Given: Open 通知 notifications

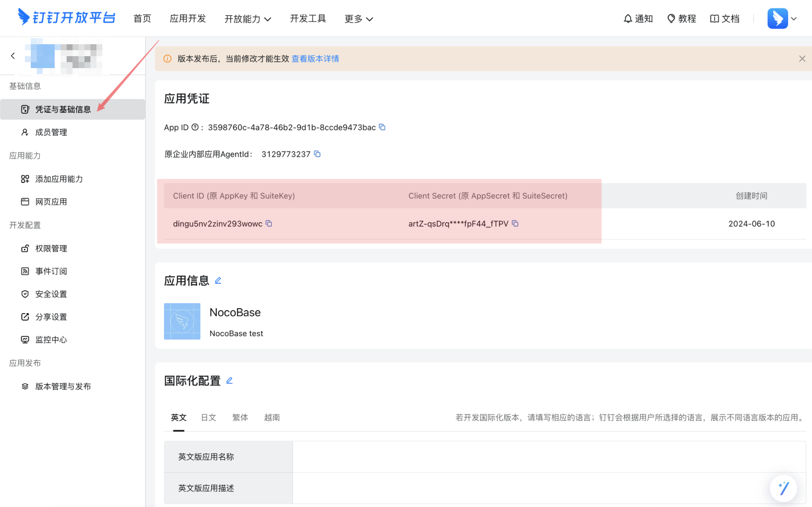Looking at the screenshot, I should click(638, 18).
